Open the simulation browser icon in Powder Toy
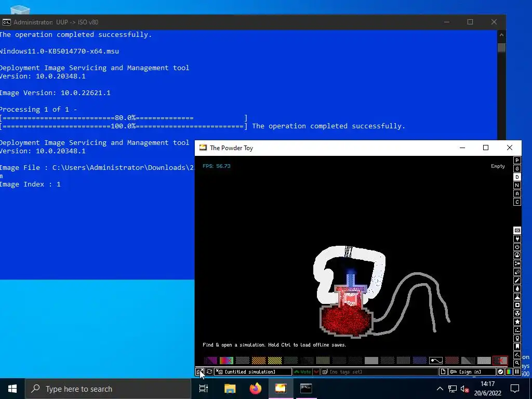The image size is (532, 399). tap(200, 372)
